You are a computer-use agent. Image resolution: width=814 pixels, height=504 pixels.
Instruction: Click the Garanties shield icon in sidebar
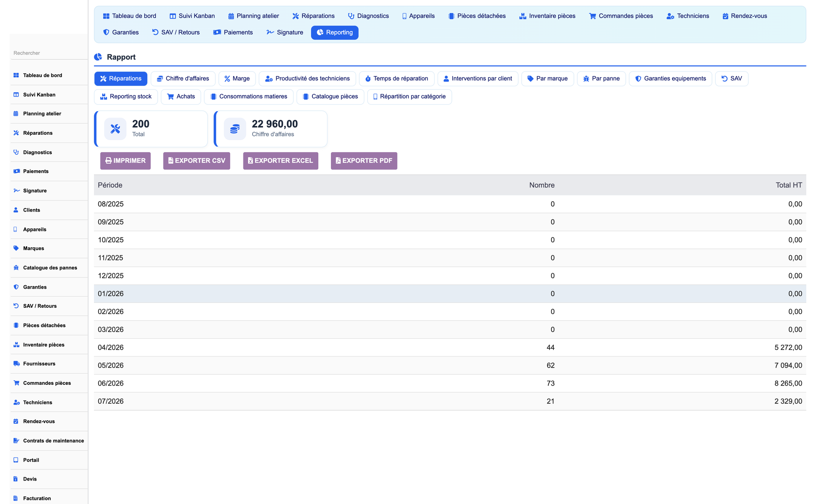[x=16, y=287]
